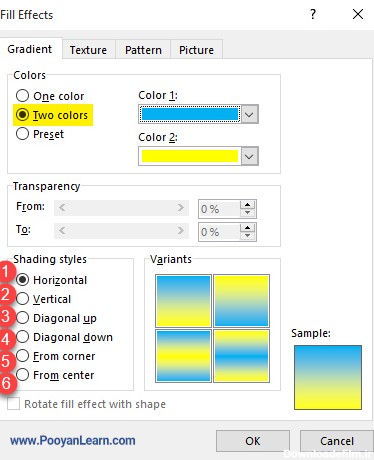Image resolution: width=374 pixels, height=460 pixels.
Task: Switch to the Texture tab
Action: [88, 50]
